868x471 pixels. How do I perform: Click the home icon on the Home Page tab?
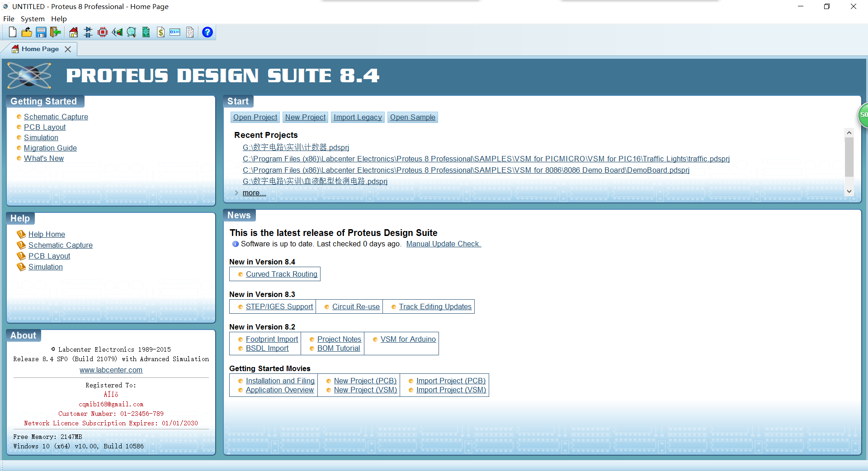click(15, 49)
